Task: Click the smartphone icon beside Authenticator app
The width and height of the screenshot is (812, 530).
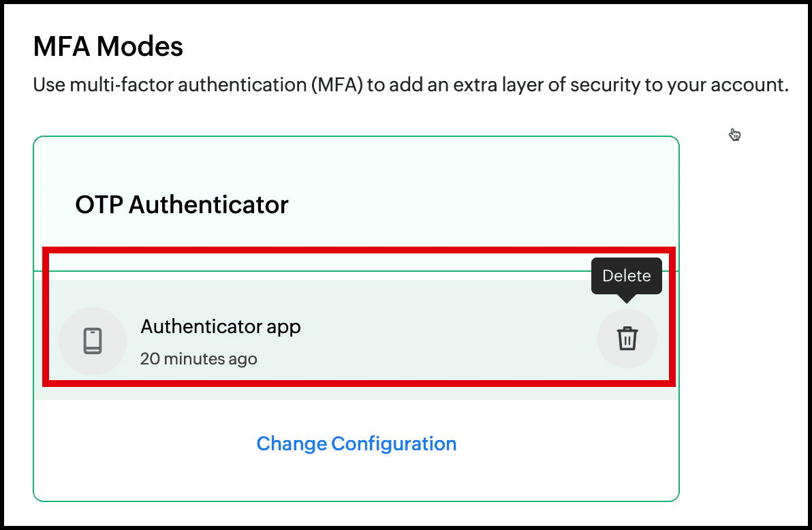Action: tap(93, 341)
